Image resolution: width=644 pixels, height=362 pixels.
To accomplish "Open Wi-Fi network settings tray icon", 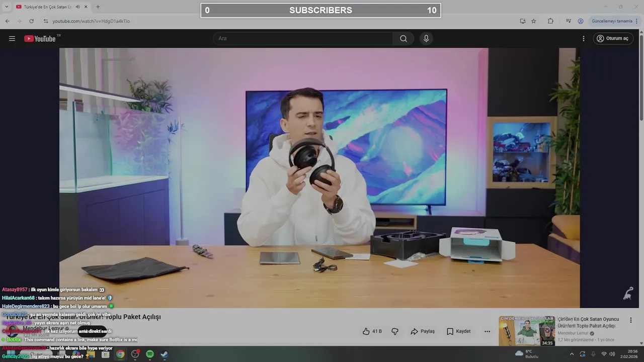I will 604,354.
